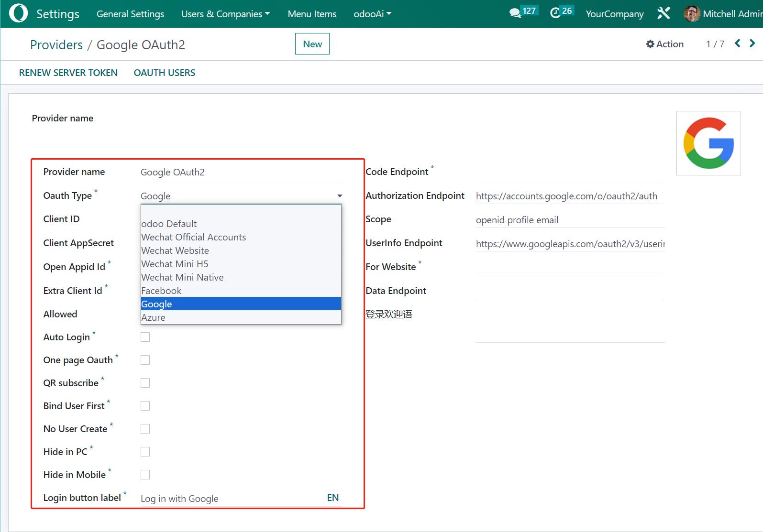Edit the Login button label field

point(232,499)
